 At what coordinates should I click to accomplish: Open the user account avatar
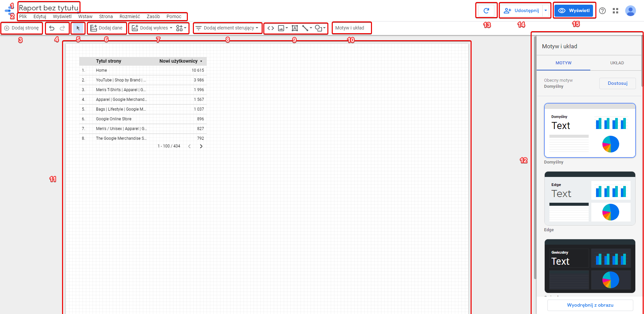tap(631, 11)
